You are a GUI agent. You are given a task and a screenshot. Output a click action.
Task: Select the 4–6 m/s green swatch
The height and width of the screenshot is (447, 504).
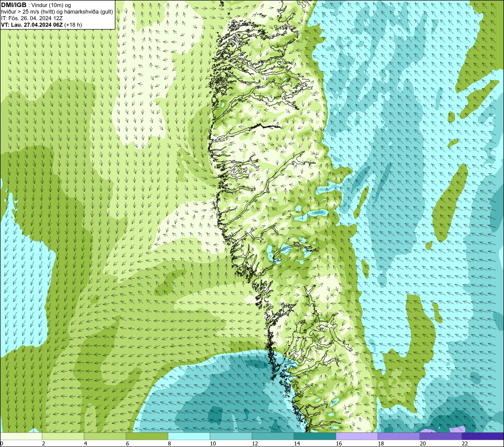coord(105,436)
